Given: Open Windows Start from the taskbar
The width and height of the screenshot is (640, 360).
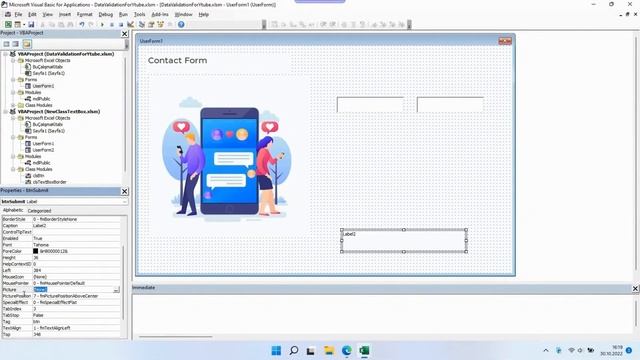Looking at the screenshot, I should (x=276, y=351).
